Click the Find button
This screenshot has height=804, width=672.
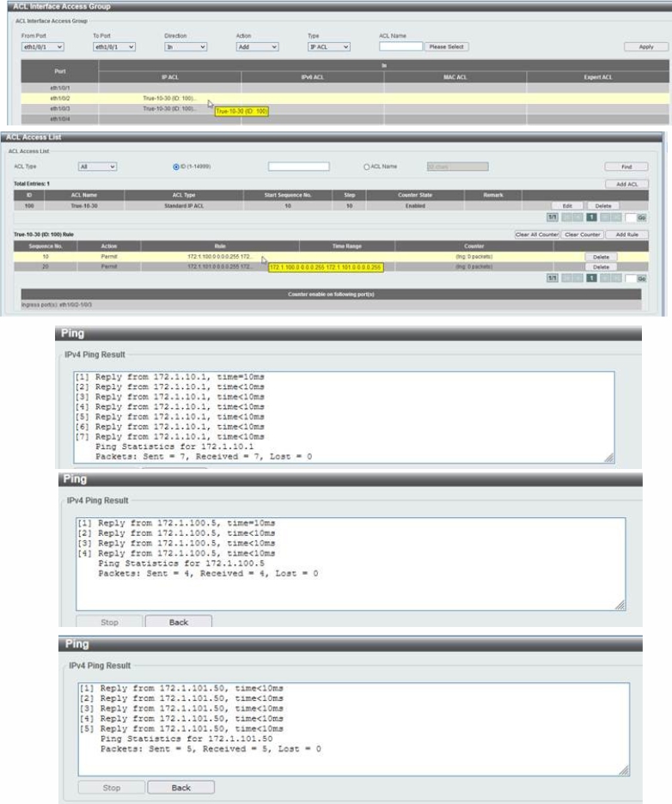[626, 167]
